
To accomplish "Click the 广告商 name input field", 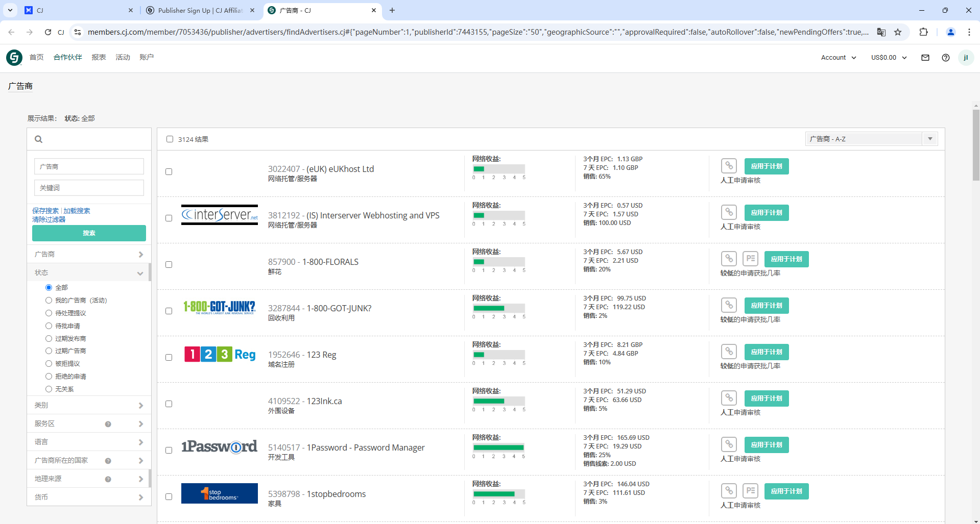I will click(89, 166).
